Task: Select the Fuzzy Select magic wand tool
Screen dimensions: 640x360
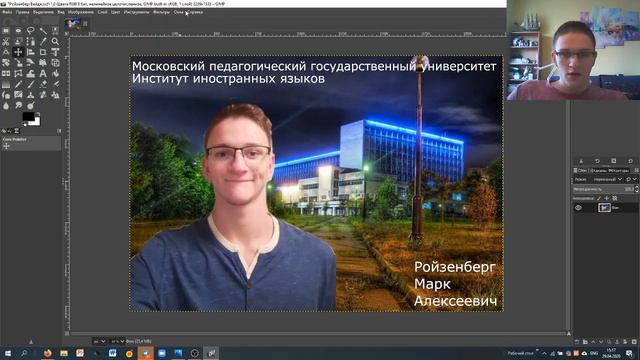Action: tap(43, 31)
